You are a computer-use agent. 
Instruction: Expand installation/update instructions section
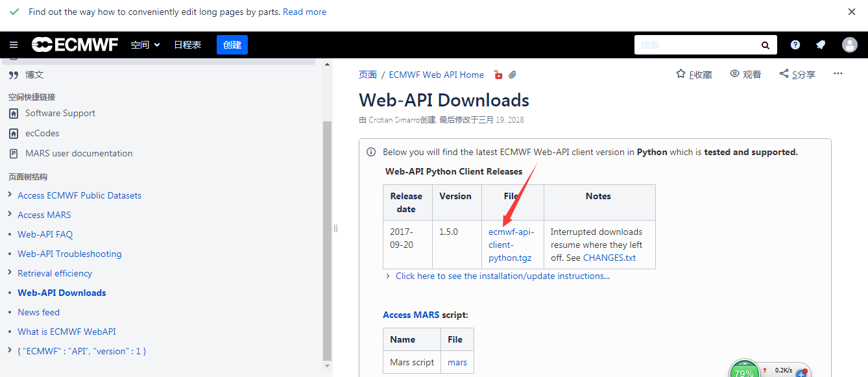(502, 276)
